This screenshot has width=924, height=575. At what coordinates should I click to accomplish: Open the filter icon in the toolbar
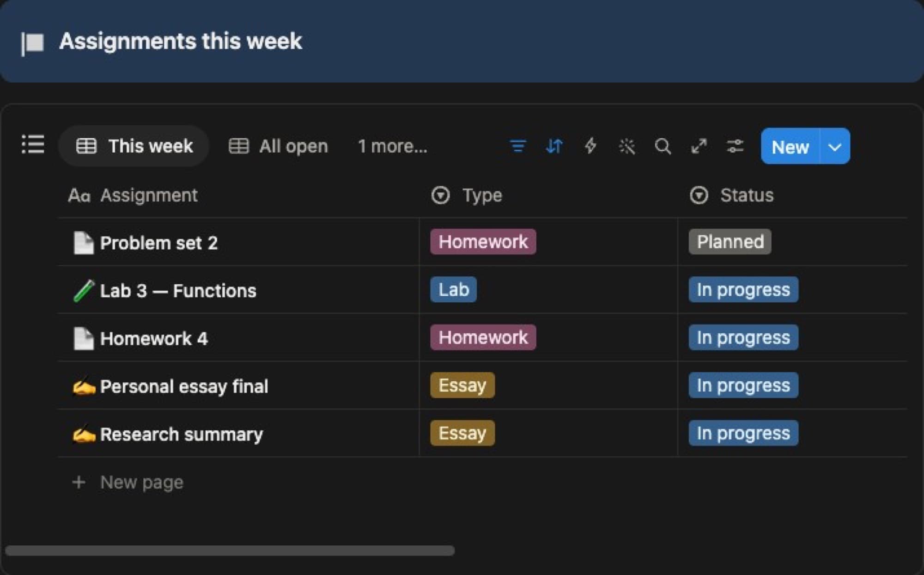(x=517, y=146)
